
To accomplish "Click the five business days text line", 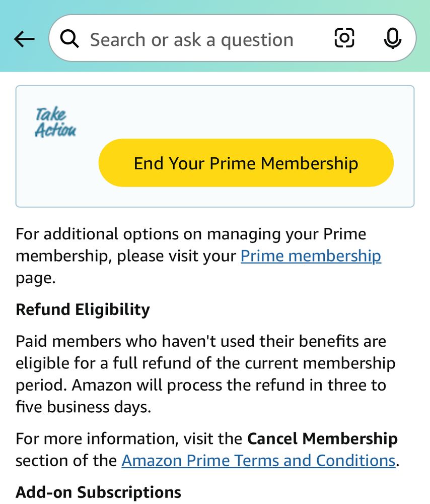I will click(x=83, y=407).
